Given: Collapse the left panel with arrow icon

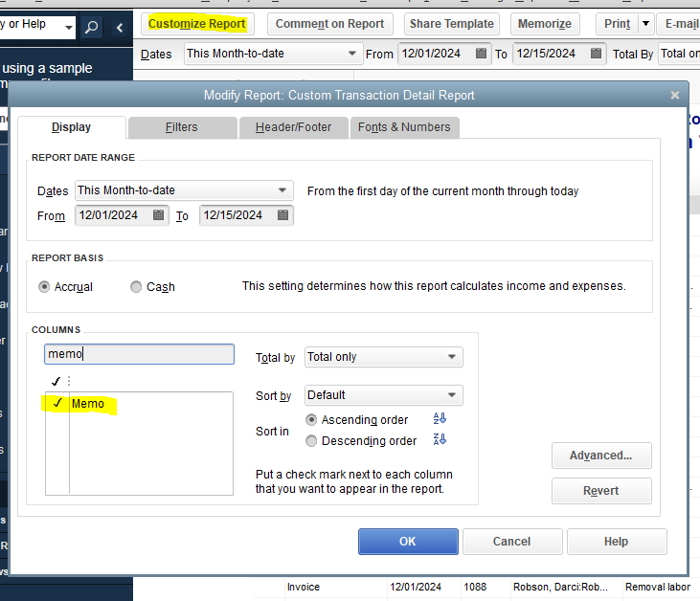Looking at the screenshot, I should pyautogui.click(x=119, y=28).
